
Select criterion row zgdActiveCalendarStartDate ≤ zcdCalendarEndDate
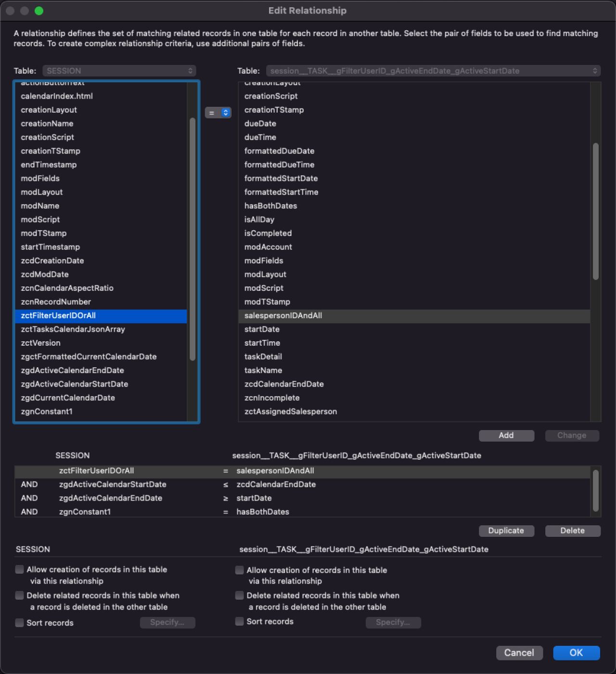tap(303, 484)
